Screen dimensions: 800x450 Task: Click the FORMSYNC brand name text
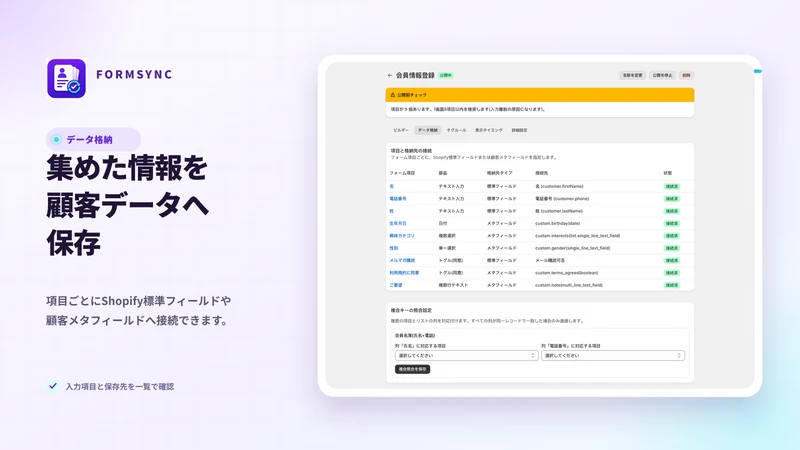coord(134,74)
